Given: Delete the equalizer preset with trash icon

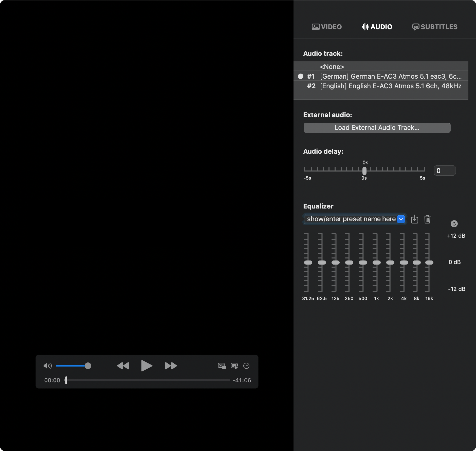Looking at the screenshot, I should (x=427, y=219).
